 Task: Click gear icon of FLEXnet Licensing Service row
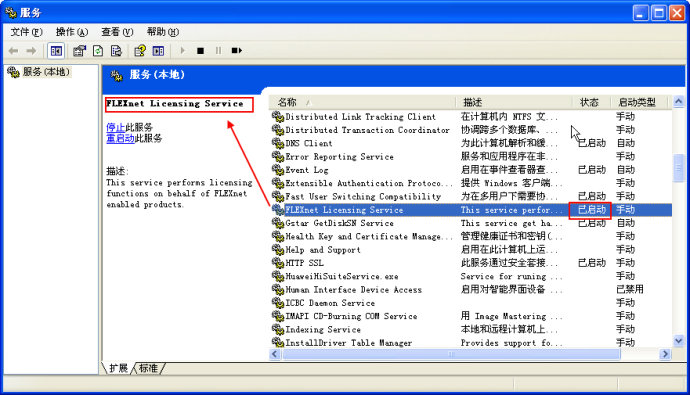pyautogui.click(x=278, y=210)
